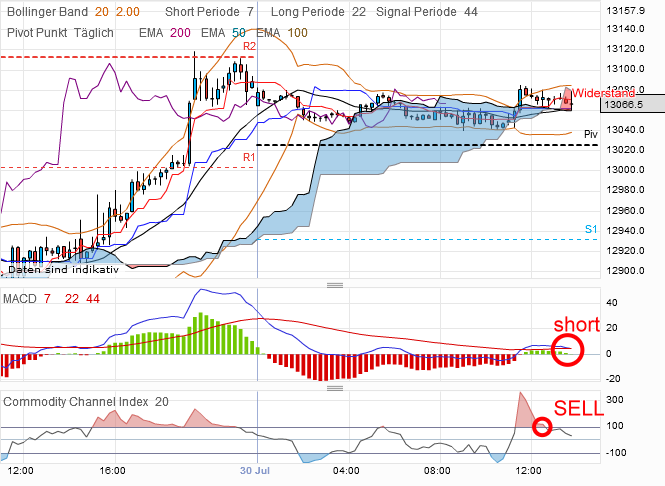Viewport: 665px width, 486px height.
Task: Select the Signal Periode value 44
Action: tap(471, 12)
